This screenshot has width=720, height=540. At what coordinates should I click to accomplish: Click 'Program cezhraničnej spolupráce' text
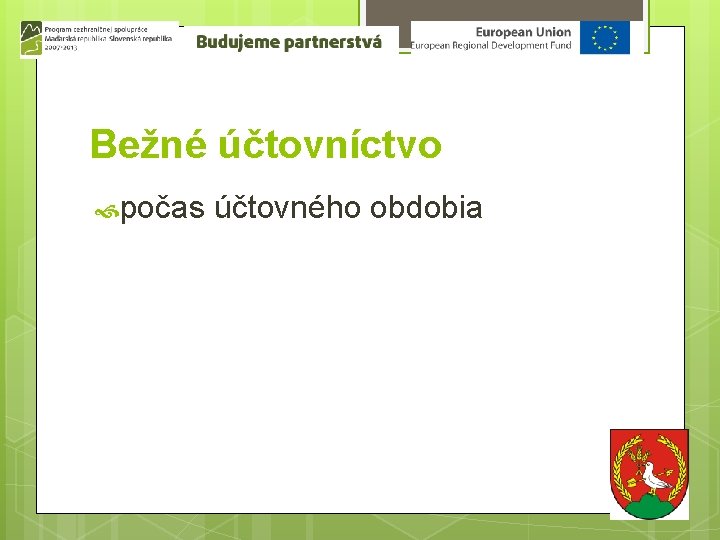(96, 29)
